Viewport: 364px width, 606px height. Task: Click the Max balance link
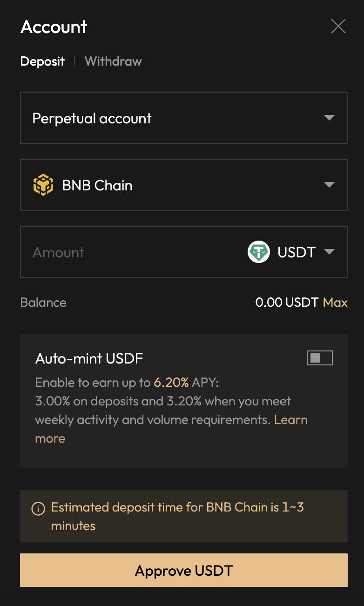pos(335,303)
